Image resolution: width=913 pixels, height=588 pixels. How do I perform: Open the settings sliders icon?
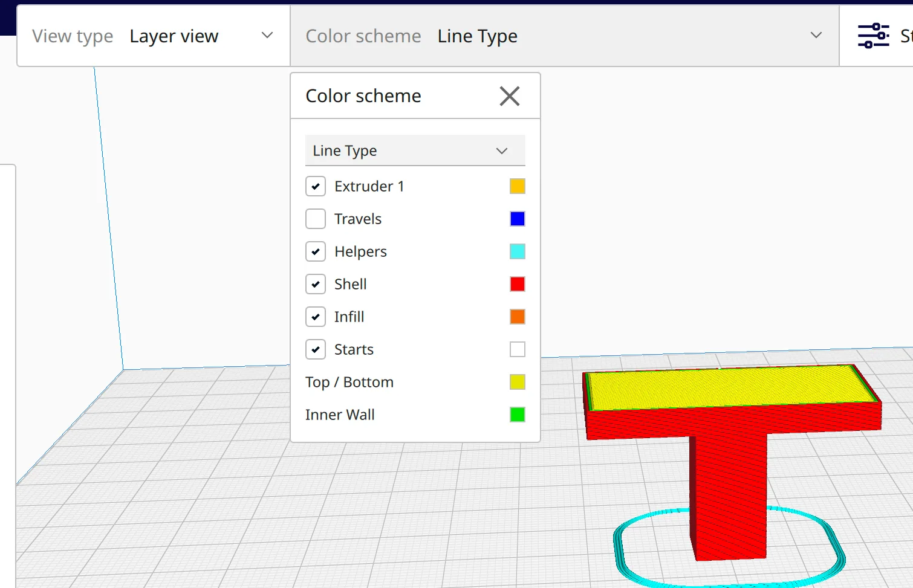pos(873,36)
